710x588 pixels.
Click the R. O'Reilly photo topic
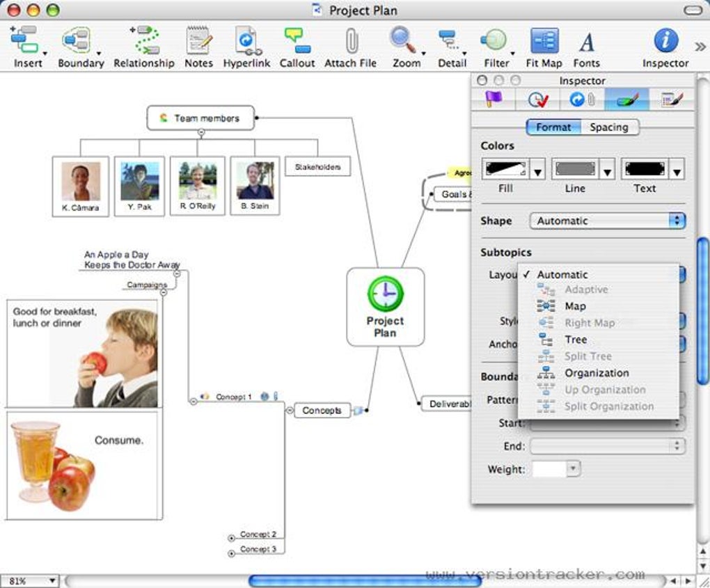click(x=198, y=186)
